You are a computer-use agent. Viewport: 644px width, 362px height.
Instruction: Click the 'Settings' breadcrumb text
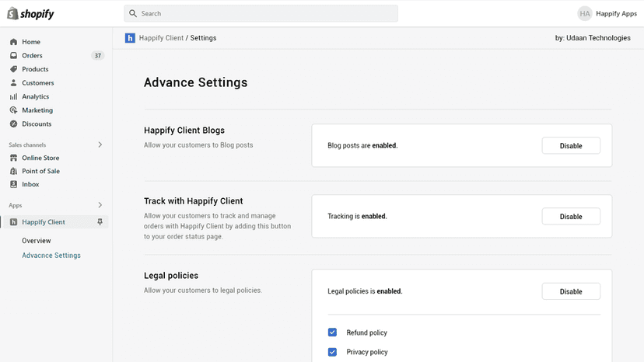(x=203, y=38)
